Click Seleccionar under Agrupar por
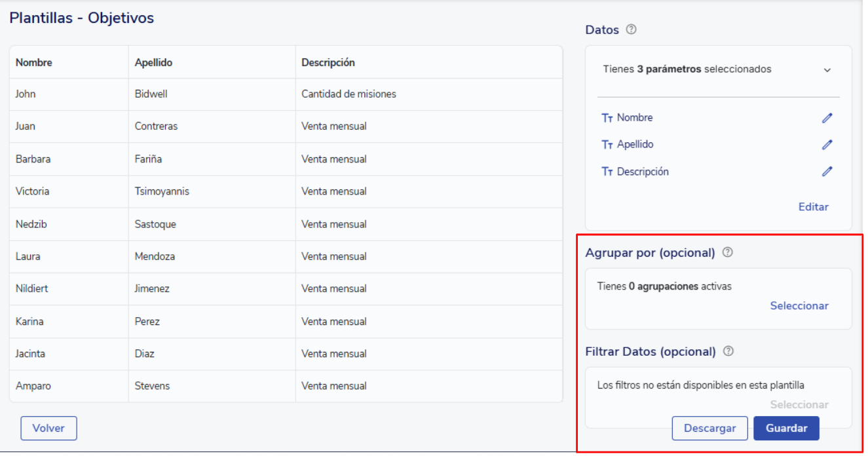868x456 pixels. [799, 306]
